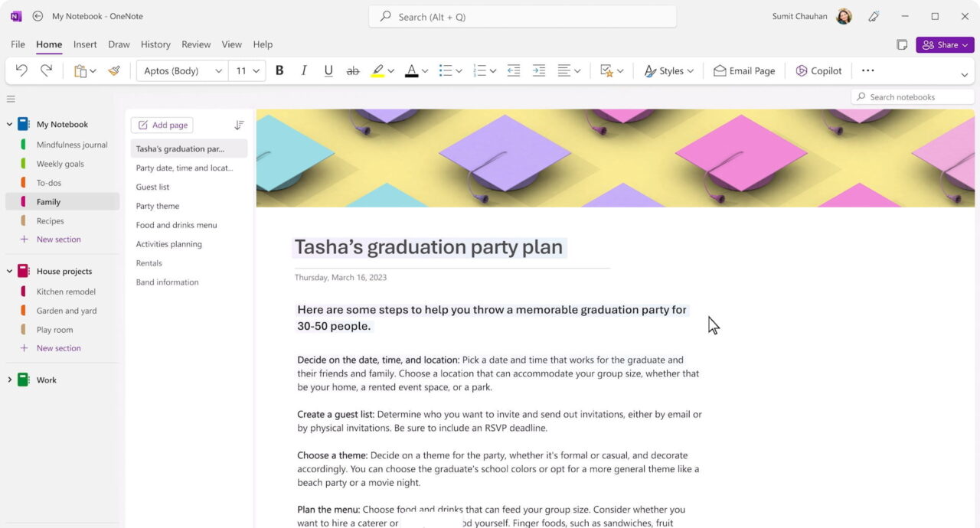Expand the Work notebook
This screenshot has height=528, width=980.
[9, 379]
